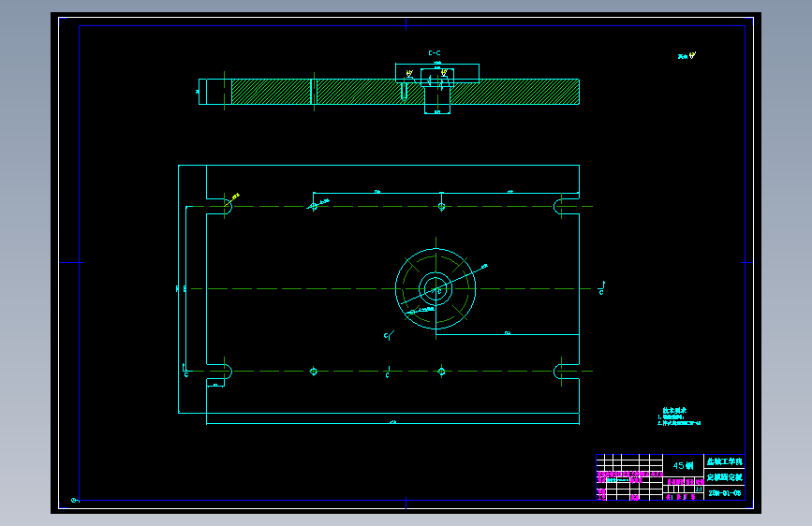Click the section marker C at lower-left centerline
This screenshot has width=812, height=526.
[185, 371]
